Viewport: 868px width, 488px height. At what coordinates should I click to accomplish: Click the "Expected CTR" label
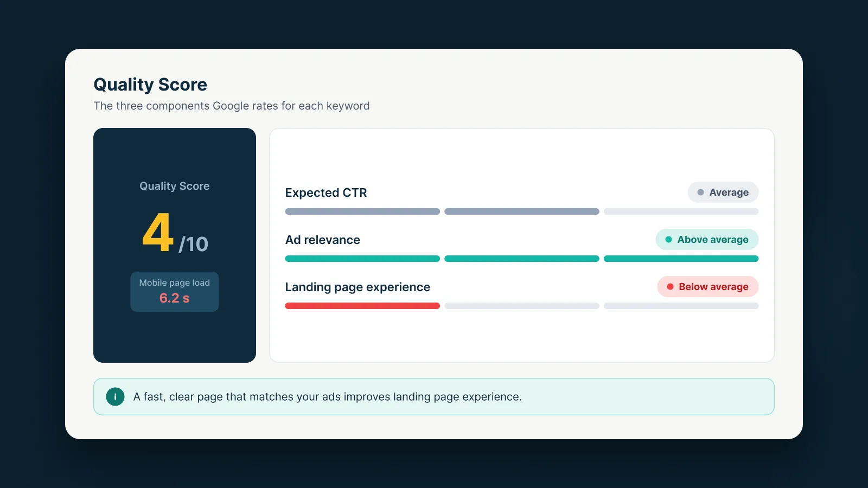pos(326,192)
